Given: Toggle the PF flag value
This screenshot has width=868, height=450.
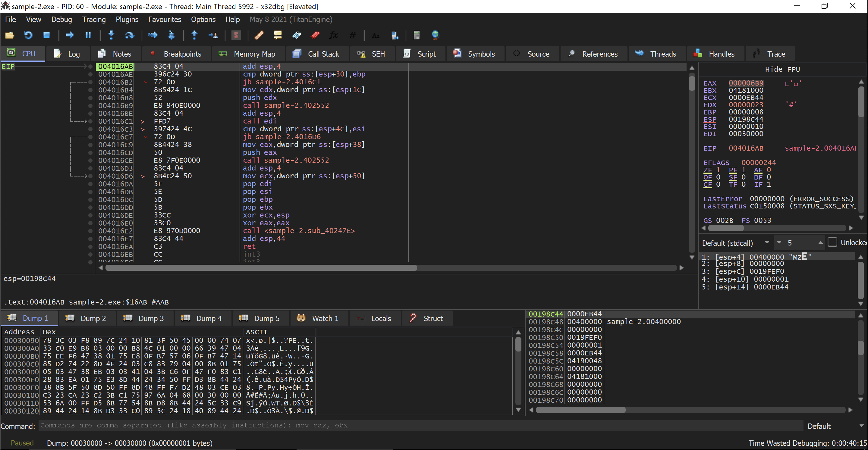Looking at the screenshot, I should 744,170.
